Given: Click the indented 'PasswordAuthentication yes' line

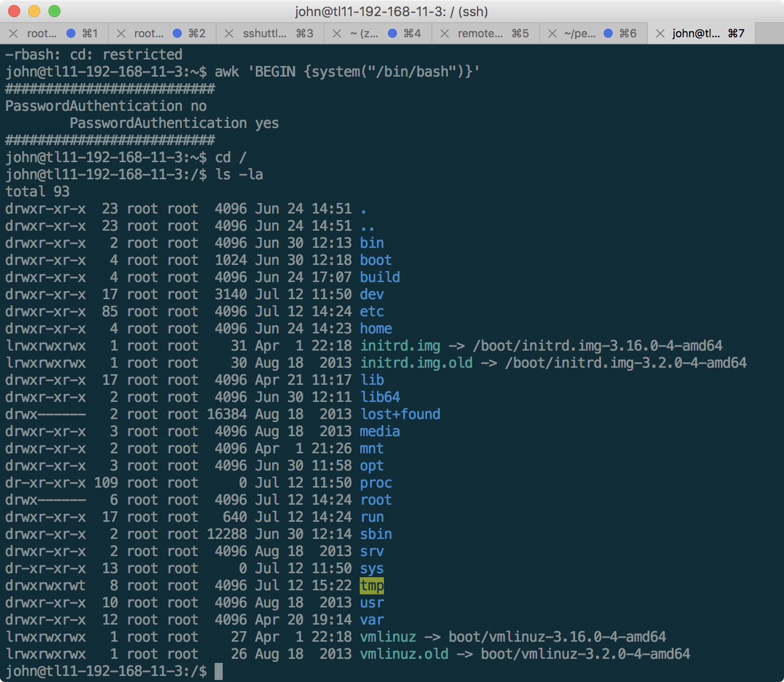Looking at the screenshot, I should tap(174, 123).
